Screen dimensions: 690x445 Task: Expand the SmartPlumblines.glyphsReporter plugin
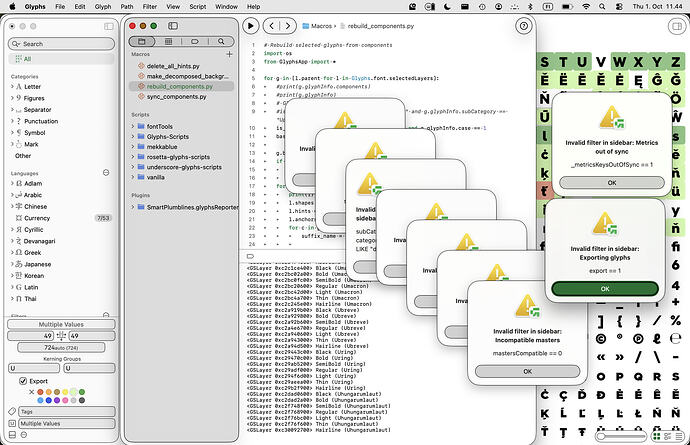[x=133, y=207]
